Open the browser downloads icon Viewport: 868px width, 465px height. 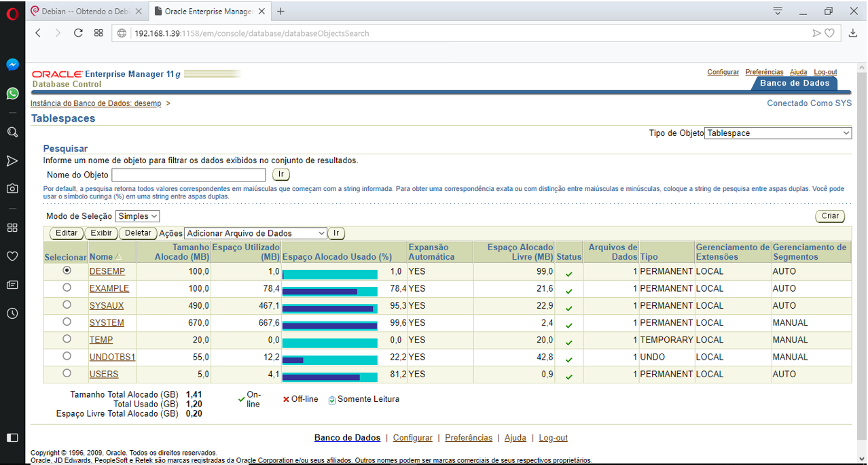pos(853,33)
